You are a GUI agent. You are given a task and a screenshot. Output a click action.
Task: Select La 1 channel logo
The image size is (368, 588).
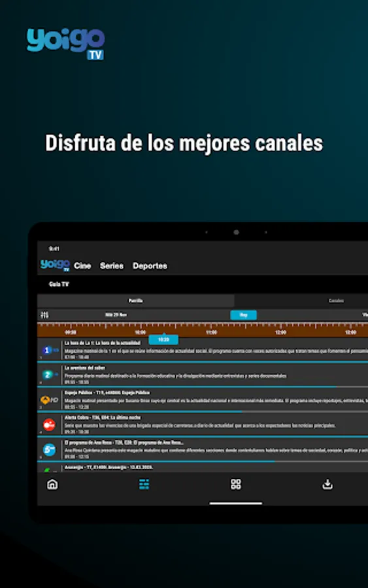pyautogui.click(x=50, y=350)
